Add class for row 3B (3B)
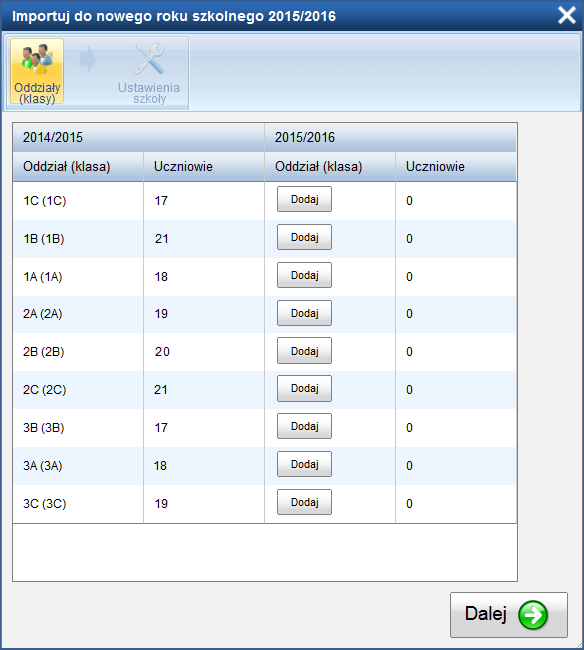 [x=304, y=426]
